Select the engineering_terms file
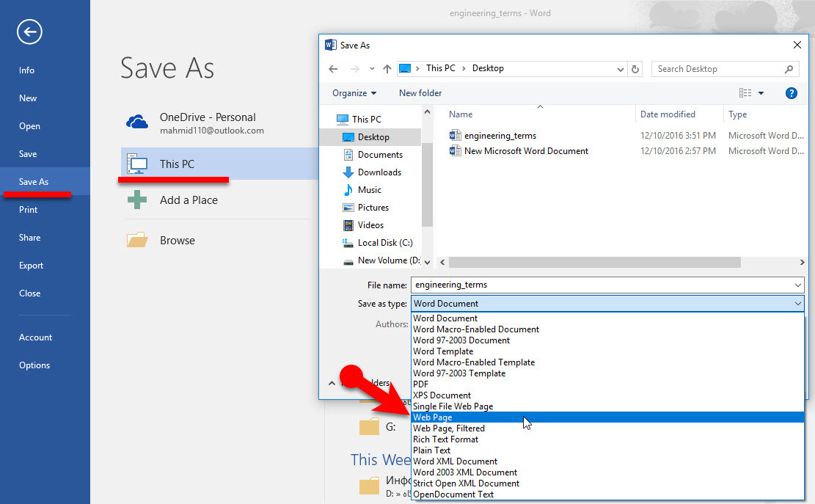The image size is (815, 504). tap(500, 136)
